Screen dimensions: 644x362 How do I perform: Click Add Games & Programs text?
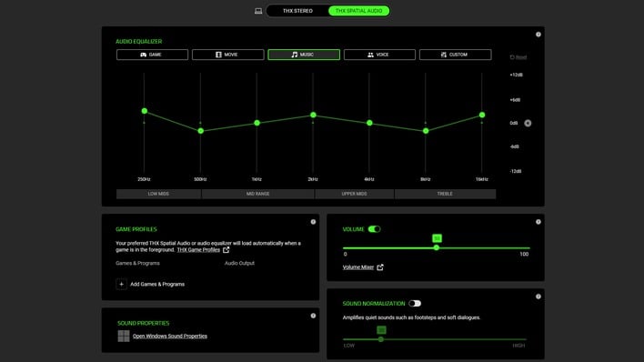pyautogui.click(x=157, y=285)
